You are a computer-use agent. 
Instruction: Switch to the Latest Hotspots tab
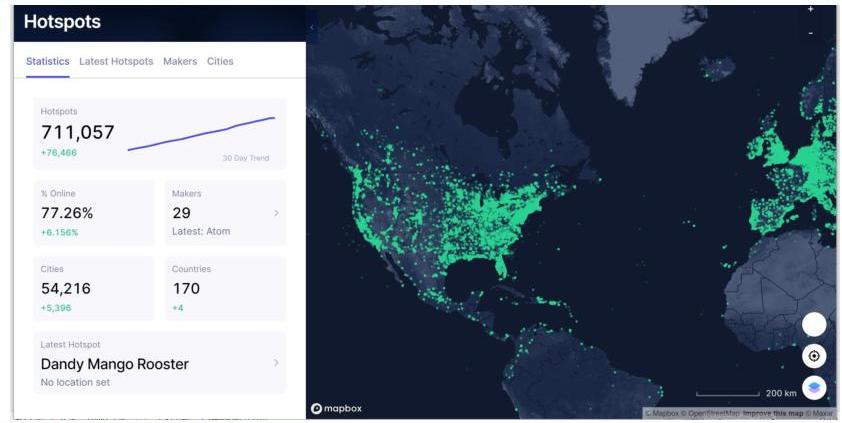point(116,61)
